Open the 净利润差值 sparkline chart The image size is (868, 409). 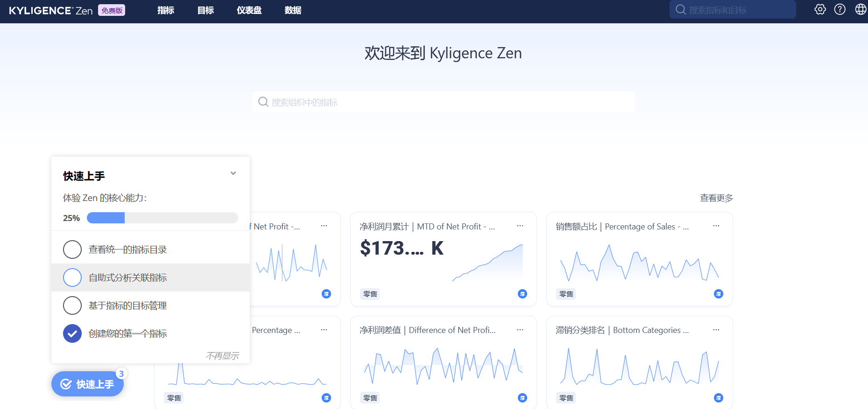(x=443, y=366)
